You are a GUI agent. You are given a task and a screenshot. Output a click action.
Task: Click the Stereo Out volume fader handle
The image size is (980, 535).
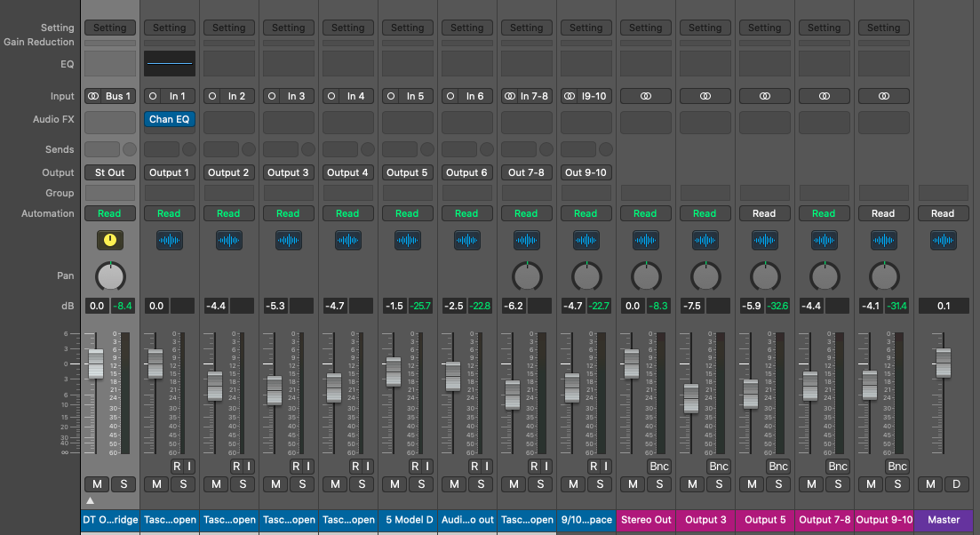[x=631, y=363]
